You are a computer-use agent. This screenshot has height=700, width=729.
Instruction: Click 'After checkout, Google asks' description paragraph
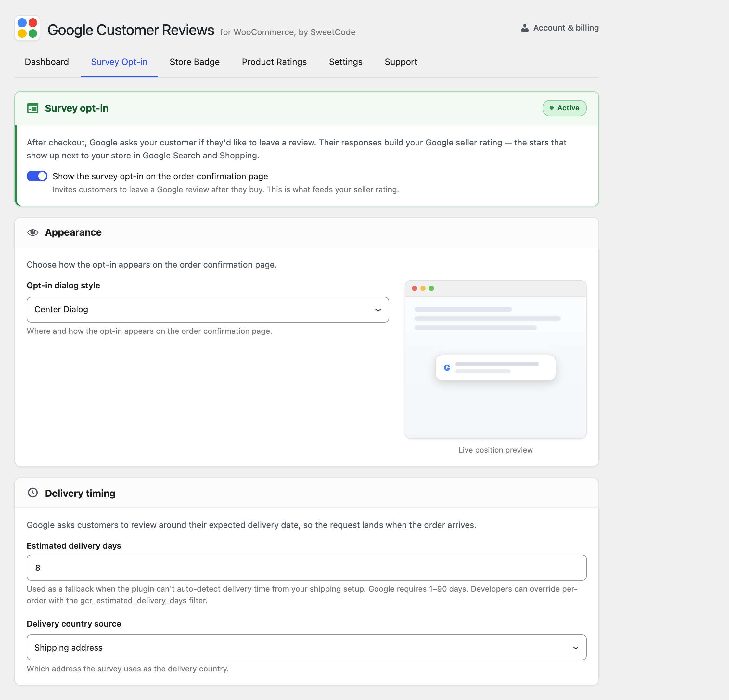pyautogui.click(x=296, y=149)
